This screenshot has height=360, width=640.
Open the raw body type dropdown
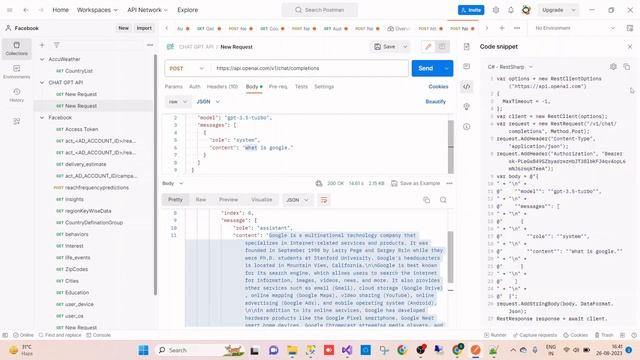tap(178, 102)
